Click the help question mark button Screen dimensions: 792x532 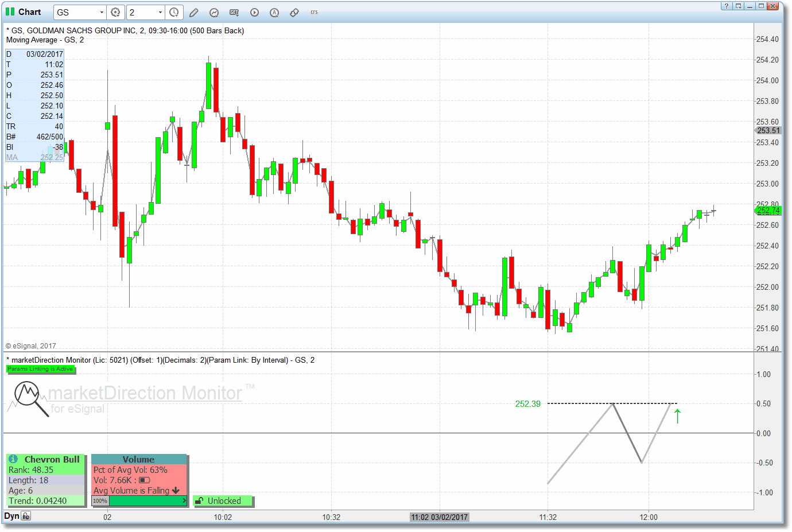[727, 6]
